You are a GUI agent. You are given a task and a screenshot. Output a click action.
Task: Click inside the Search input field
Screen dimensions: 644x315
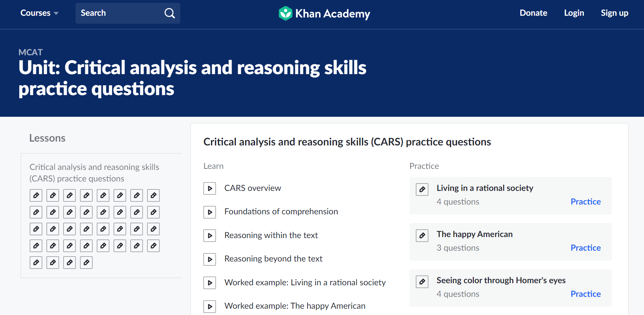tap(115, 13)
